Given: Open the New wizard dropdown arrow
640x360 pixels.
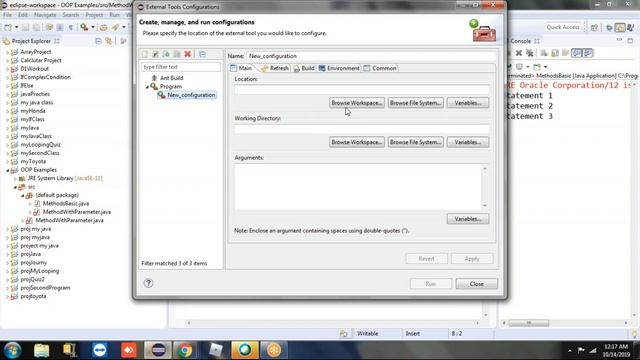Looking at the screenshot, I should pyautogui.click(x=16, y=27).
